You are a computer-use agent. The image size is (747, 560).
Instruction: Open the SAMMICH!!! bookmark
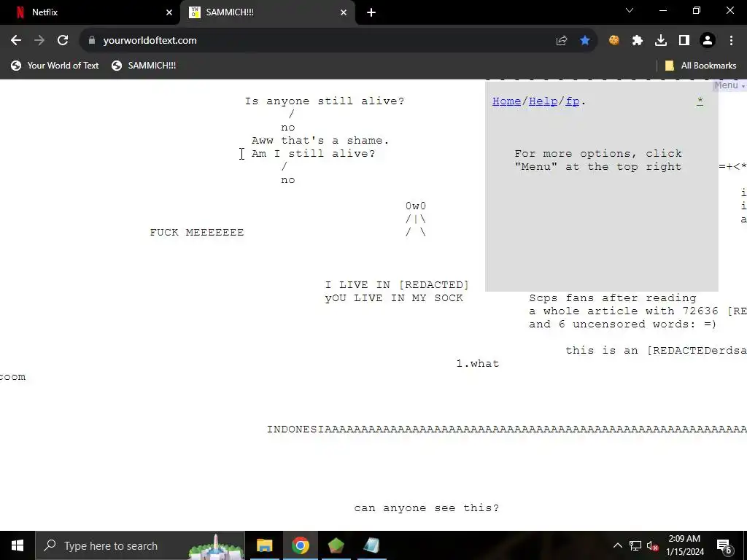tap(144, 66)
